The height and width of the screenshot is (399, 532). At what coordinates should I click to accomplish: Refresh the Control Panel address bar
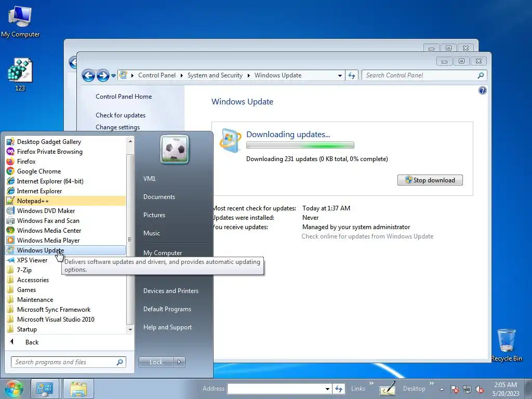pos(352,75)
